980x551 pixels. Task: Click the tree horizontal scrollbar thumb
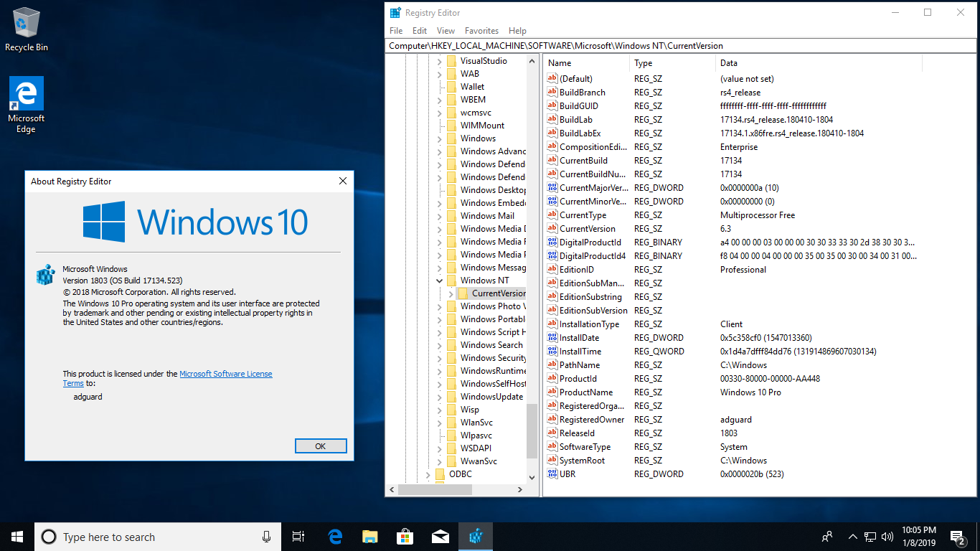point(435,489)
